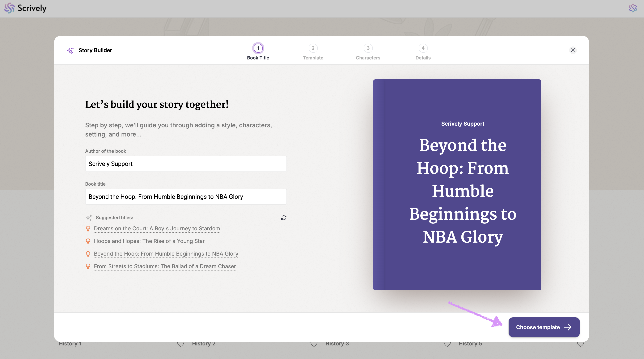Jump to step 3 Characters
644x359 pixels.
(x=368, y=48)
